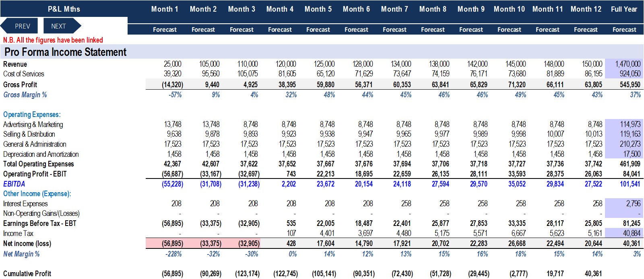Image resolution: width=644 pixels, height=279 pixels.
Task: Select the Pro Forma Income Statement title
Action: coord(65,52)
